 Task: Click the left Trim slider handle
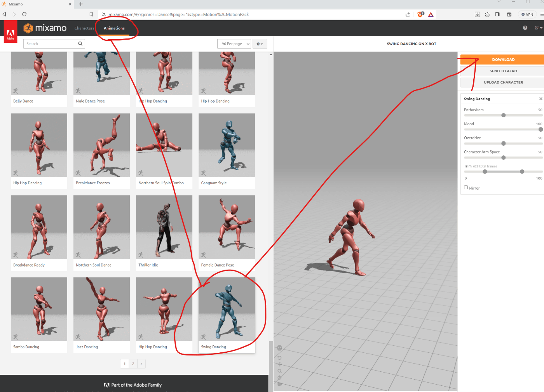tap(485, 171)
